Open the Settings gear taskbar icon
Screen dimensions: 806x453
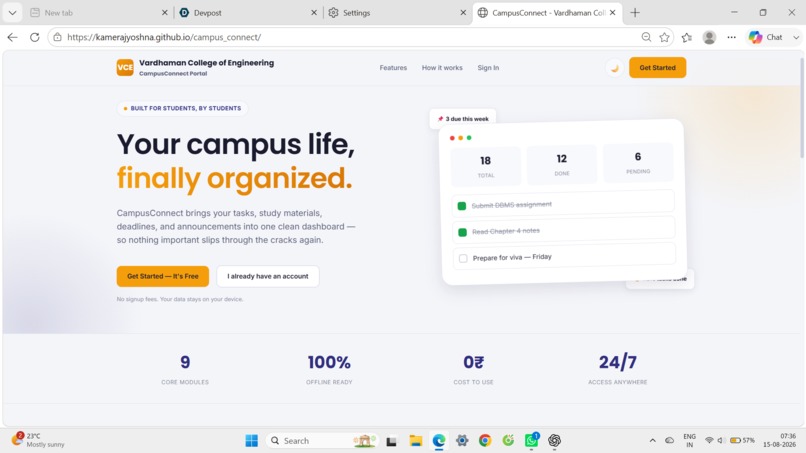[462, 441]
